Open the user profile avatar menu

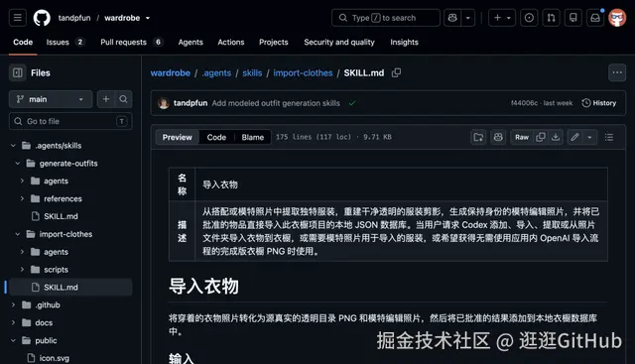pos(617,18)
